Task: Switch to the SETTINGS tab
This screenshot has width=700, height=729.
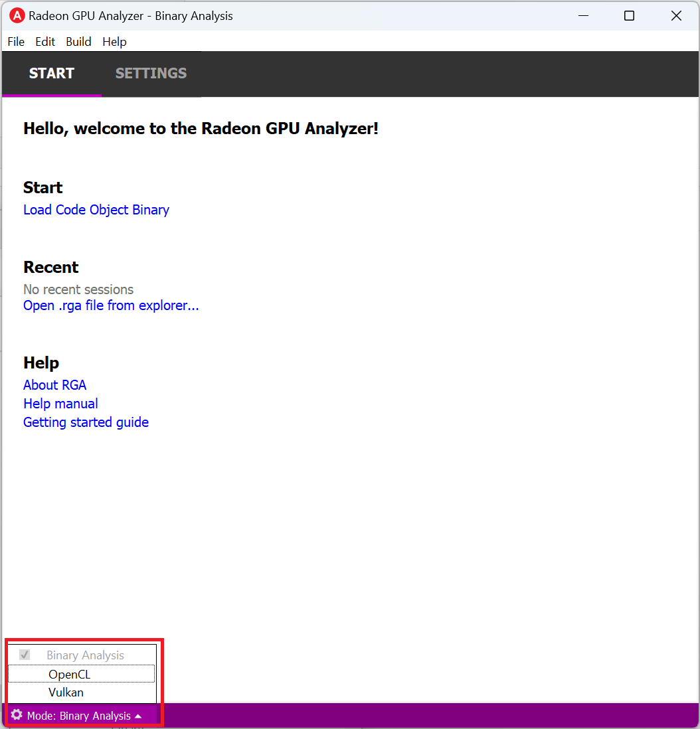Action: tap(151, 74)
